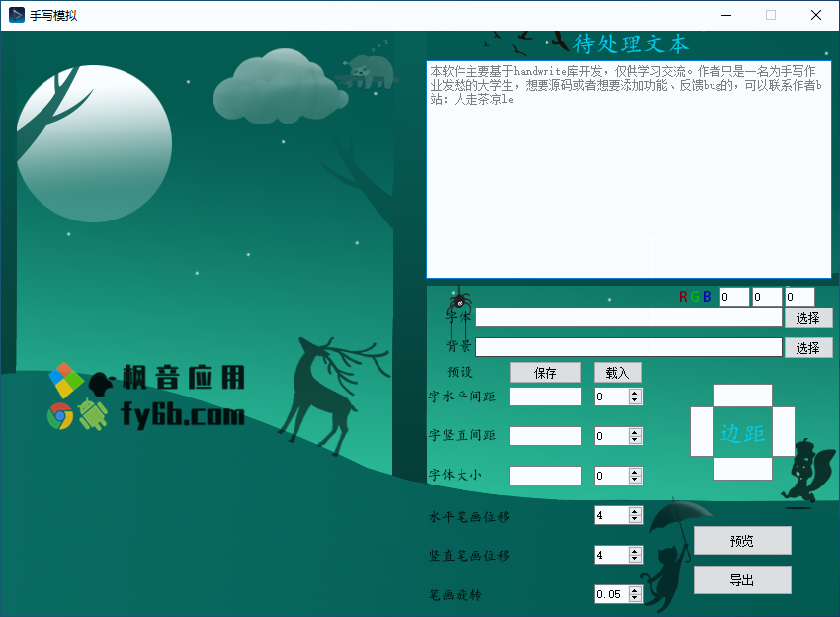Decrease 竖直笔画位移 spinner value
This screenshot has height=617, width=840.
635,559
